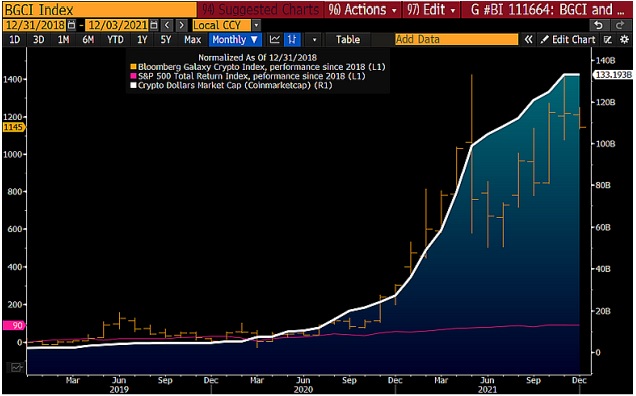Edit the 12/03/2021 end date field
The width and height of the screenshot is (636, 396).
pos(117,25)
